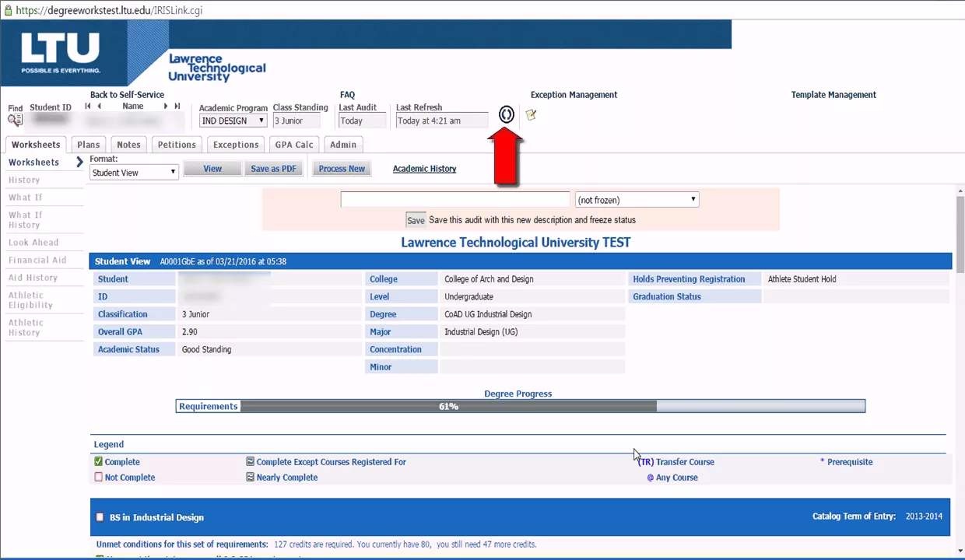Select Financial Aid in the sidebar
Viewport: 965px width, 560px height.
click(37, 261)
